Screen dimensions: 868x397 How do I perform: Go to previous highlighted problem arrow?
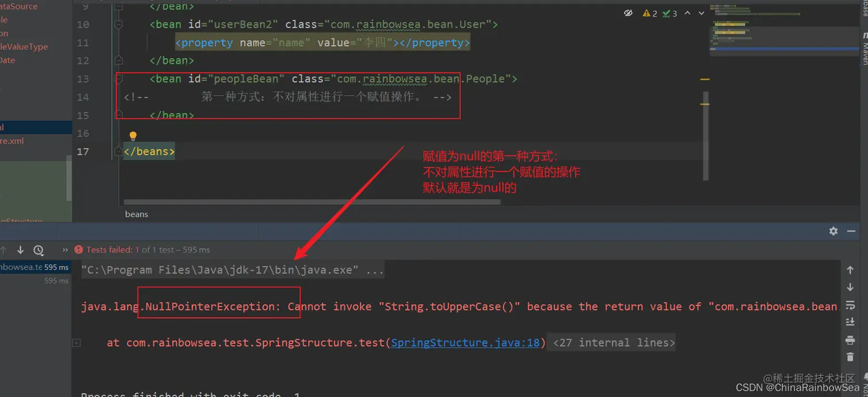point(688,13)
